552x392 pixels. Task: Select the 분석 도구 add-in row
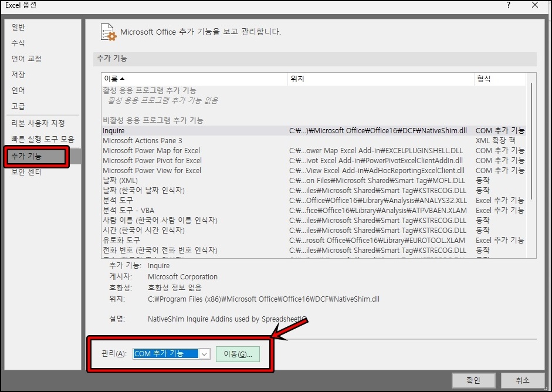click(x=313, y=201)
